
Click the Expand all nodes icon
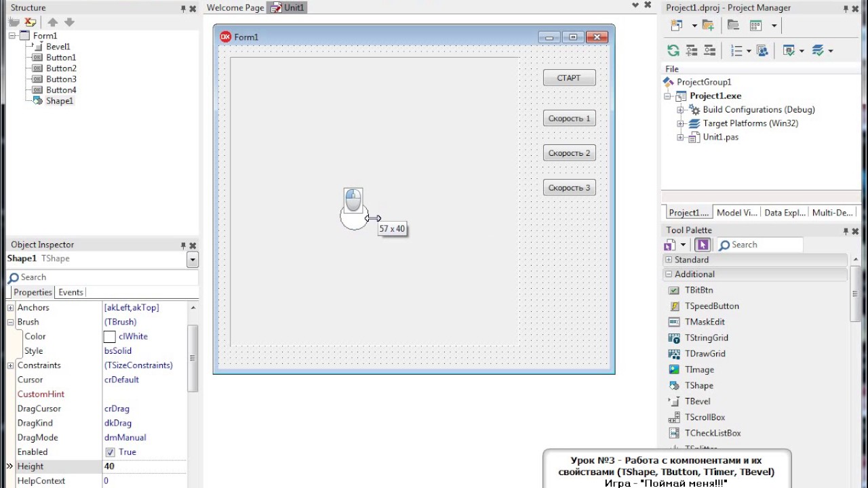pyautogui.click(x=692, y=51)
